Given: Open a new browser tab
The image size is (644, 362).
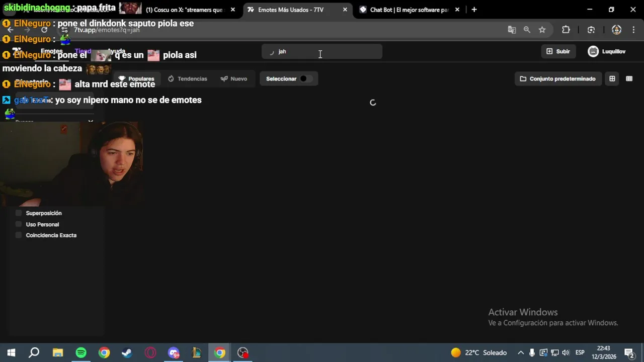Looking at the screenshot, I should click(x=474, y=10).
